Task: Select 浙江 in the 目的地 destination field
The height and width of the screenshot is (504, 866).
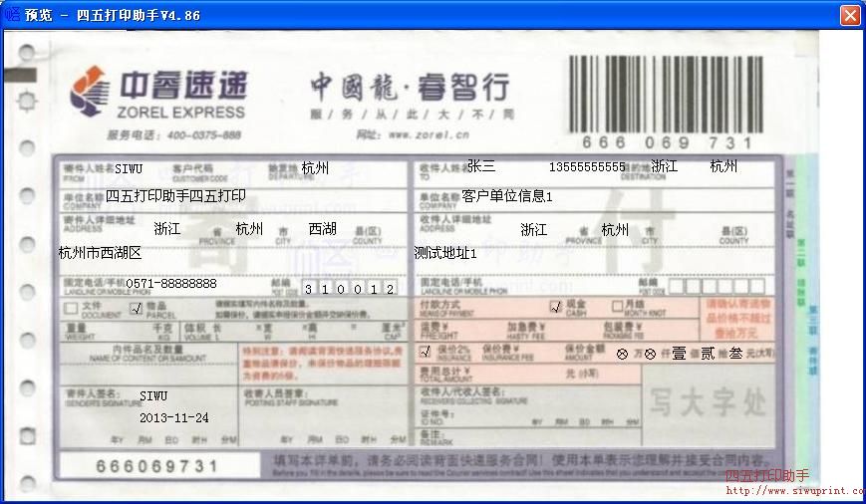Action: [x=665, y=165]
